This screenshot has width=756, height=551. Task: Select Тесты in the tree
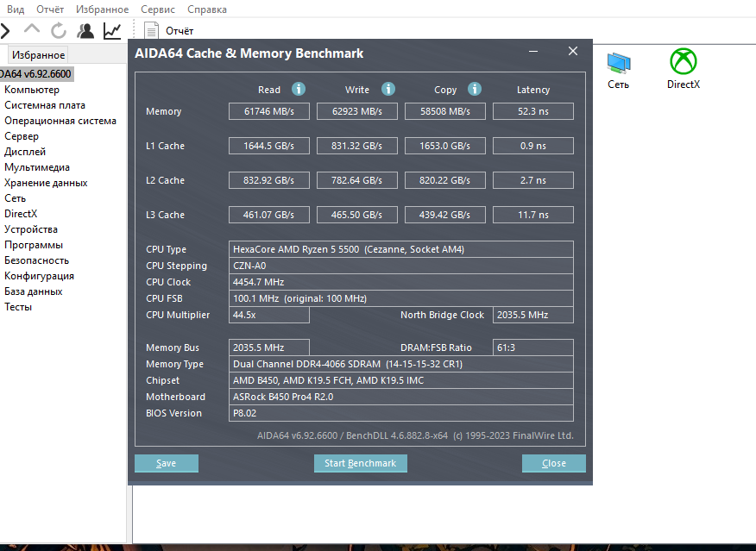point(18,307)
